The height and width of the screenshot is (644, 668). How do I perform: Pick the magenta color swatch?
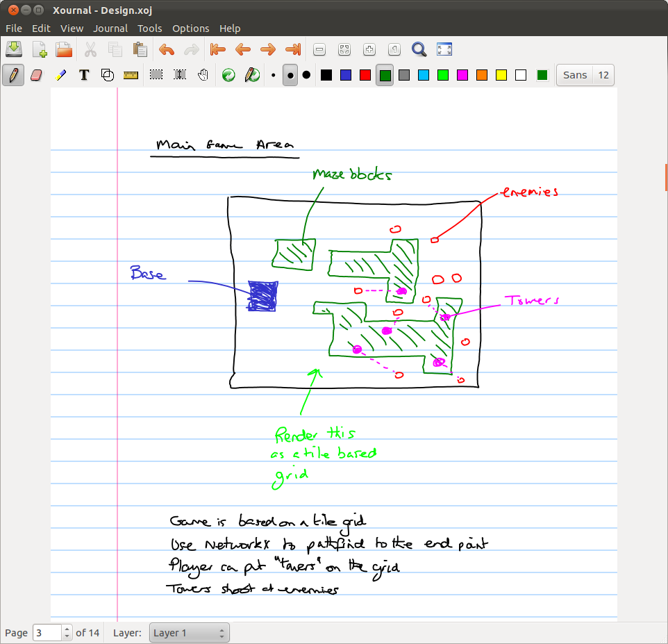coord(462,75)
